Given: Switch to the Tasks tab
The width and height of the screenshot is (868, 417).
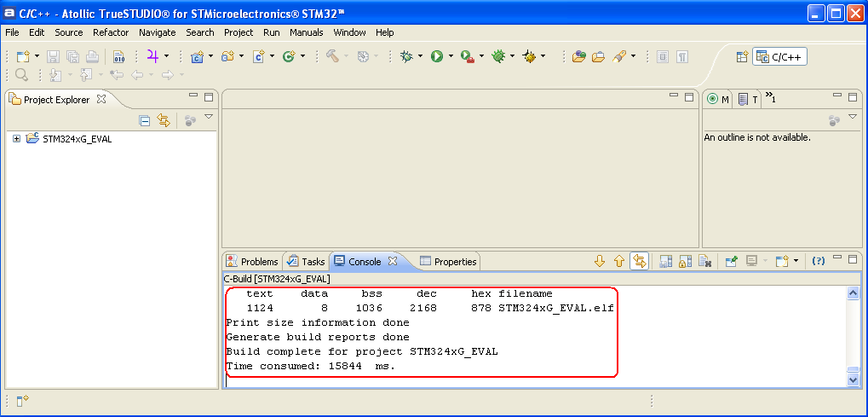Looking at the screenshot, I should 306,262.
